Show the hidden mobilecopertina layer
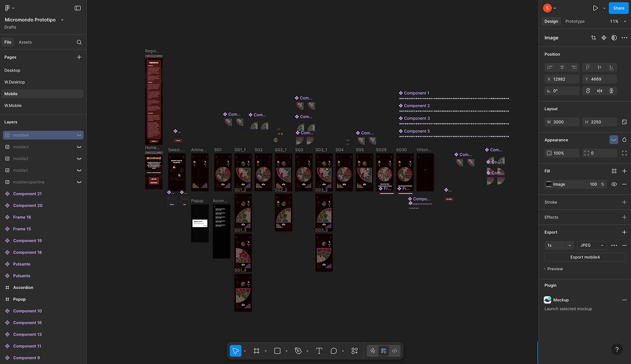This screenshot has height=364, width=631. click(x=79, y=182)
